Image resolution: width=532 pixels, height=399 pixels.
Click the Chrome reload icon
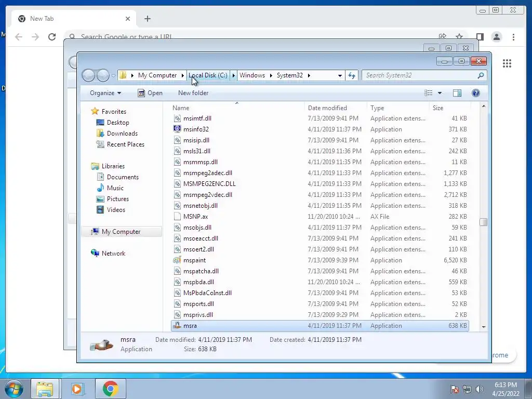coord(52,37)
